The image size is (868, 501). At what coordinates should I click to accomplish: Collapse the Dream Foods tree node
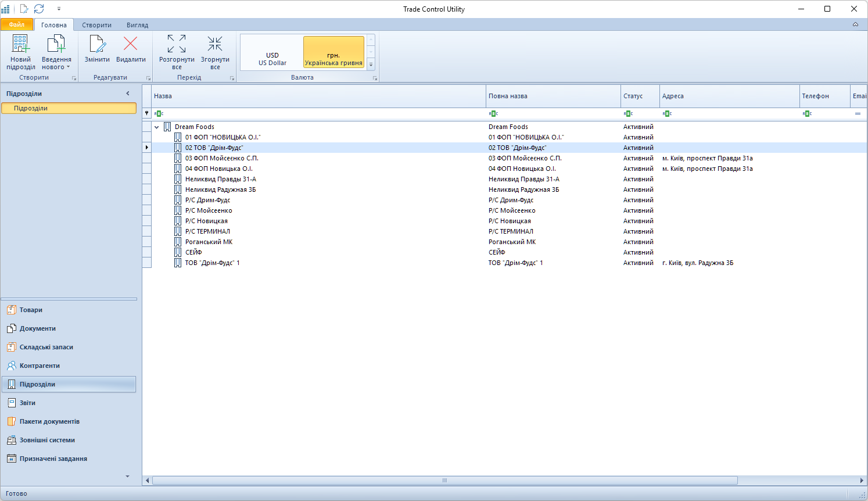click(157, 127)
